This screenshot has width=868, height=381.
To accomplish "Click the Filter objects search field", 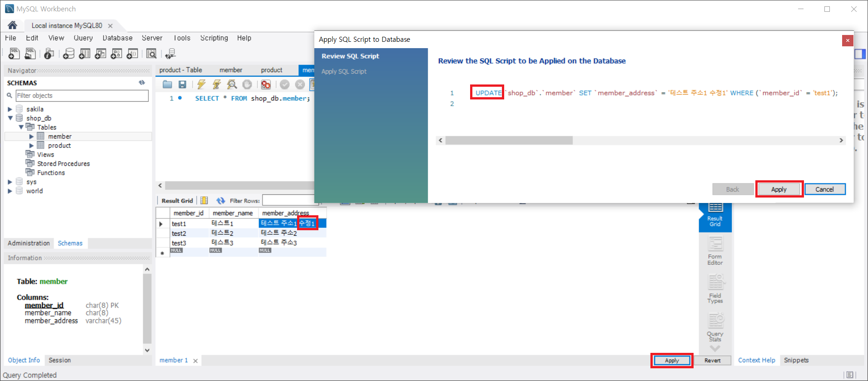I will tap(82, 95).
